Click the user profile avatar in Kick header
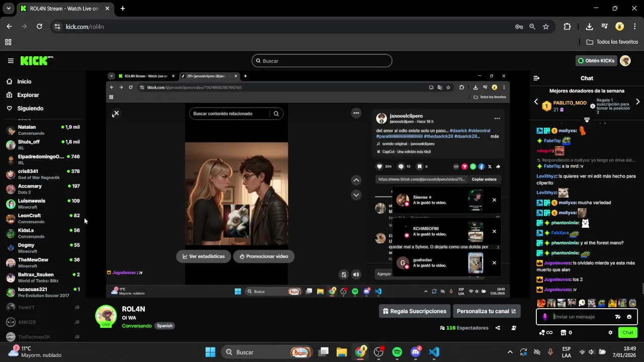Viewport: 644px width, 362px height. [x=625, y=61]
